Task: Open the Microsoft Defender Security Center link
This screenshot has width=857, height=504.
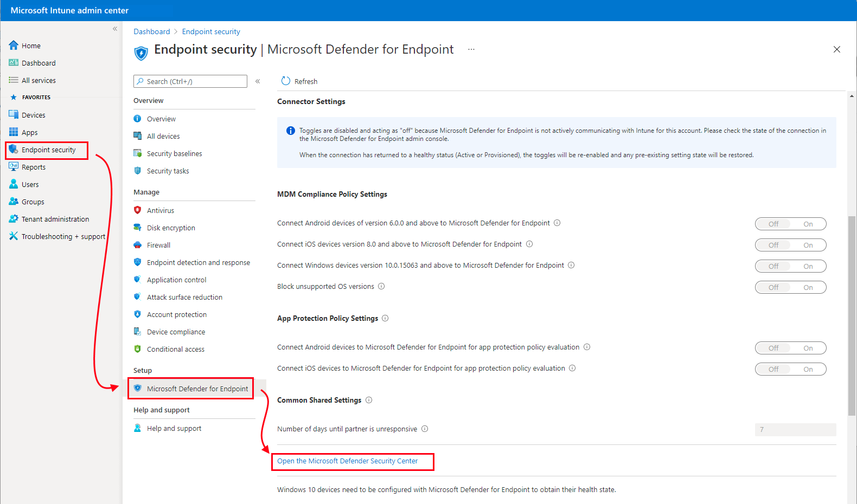Action: point(347,461)
